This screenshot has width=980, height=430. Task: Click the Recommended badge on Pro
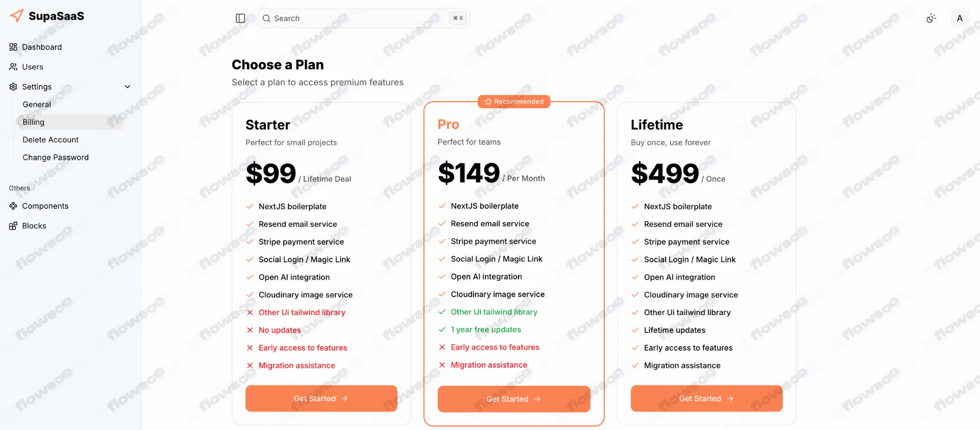[x=514, y=102]
